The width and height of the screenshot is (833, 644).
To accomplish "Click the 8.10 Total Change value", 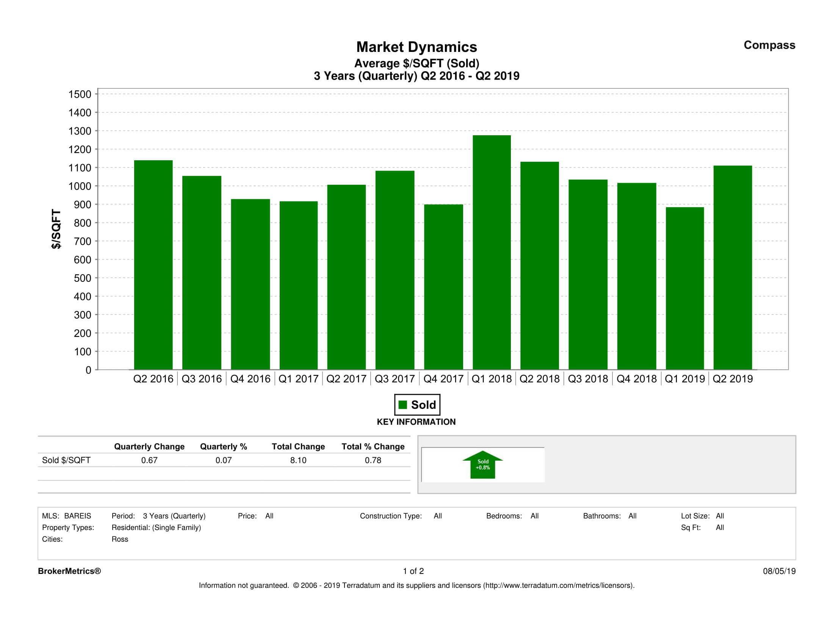I will (x=298, y=460).
